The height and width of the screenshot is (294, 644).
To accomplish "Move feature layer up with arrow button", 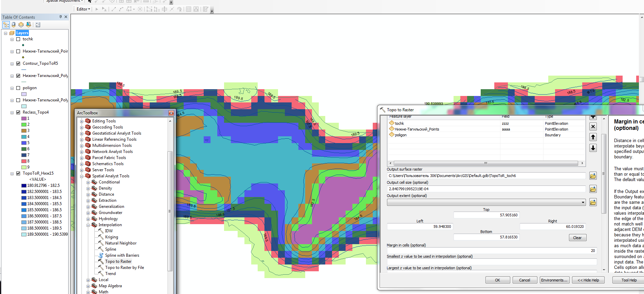I will click(593, 137).
